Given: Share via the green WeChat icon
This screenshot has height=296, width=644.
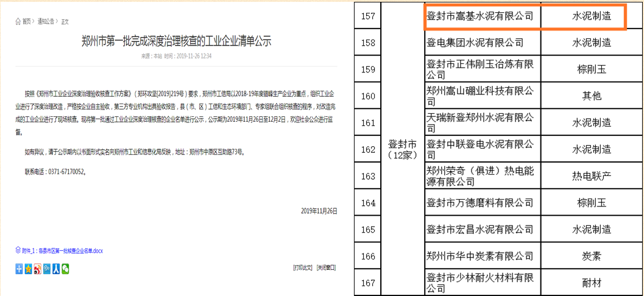Looking at the screenshot, I should 65,268.
